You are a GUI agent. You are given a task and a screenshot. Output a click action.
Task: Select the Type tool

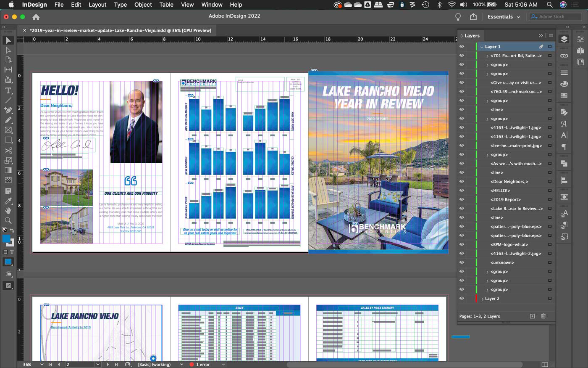(x=8, y=90)
